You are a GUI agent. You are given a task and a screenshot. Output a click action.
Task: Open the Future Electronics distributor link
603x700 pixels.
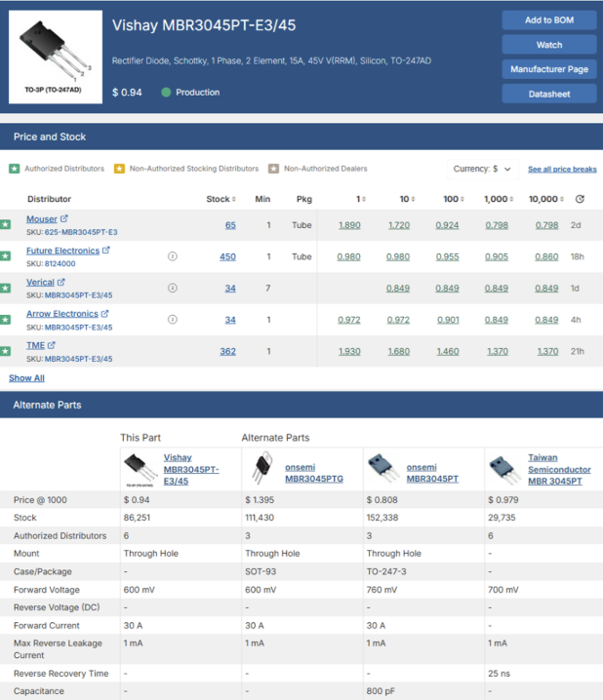tap(62, 251)
